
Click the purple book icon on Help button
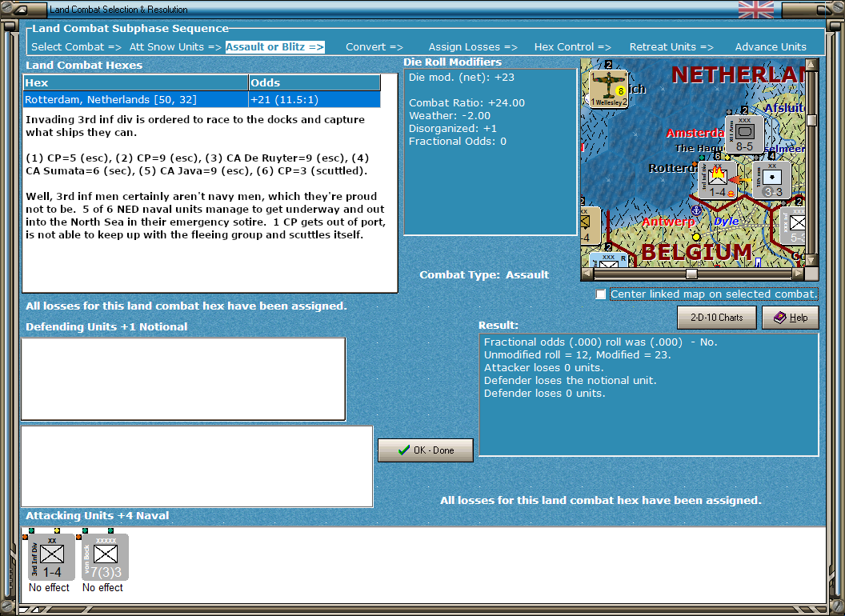click(x=780, y=318)
